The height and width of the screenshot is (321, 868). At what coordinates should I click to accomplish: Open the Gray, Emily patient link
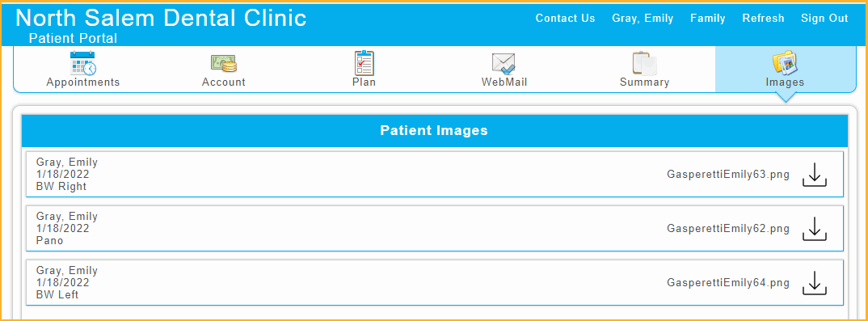tap(643, 19)
